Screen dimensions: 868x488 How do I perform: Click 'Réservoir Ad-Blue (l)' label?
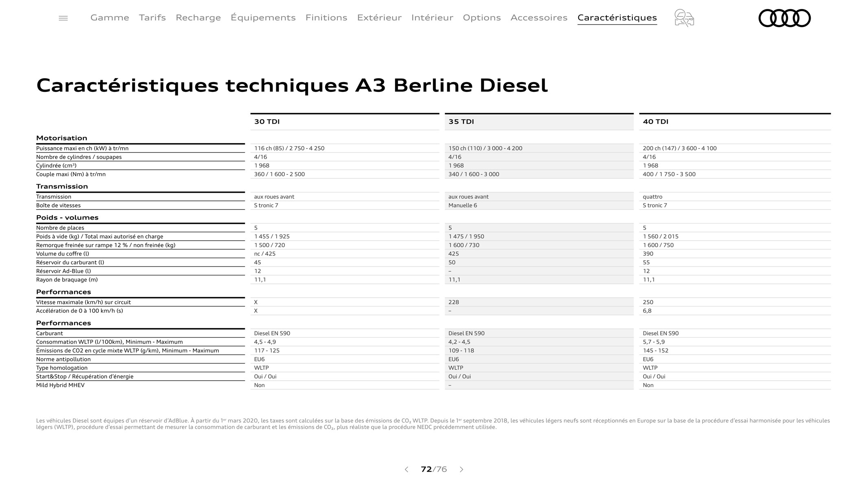[63, 271]
